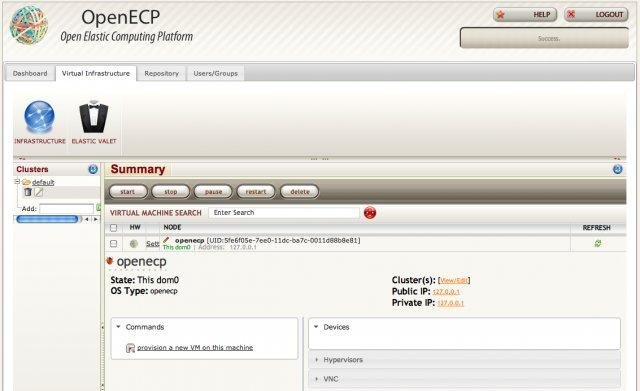Click the start button
Screen dimensions: 640x391
pos(128,191)
